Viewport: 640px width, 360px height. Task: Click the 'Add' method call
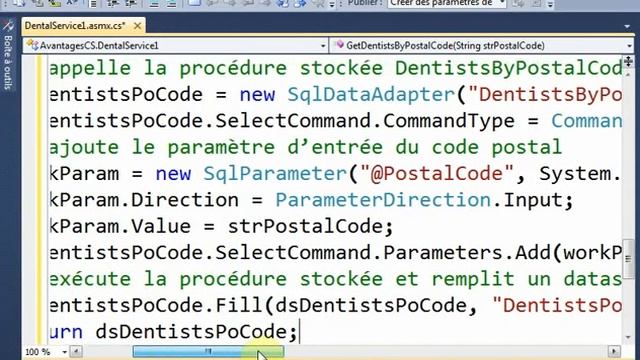533,253
